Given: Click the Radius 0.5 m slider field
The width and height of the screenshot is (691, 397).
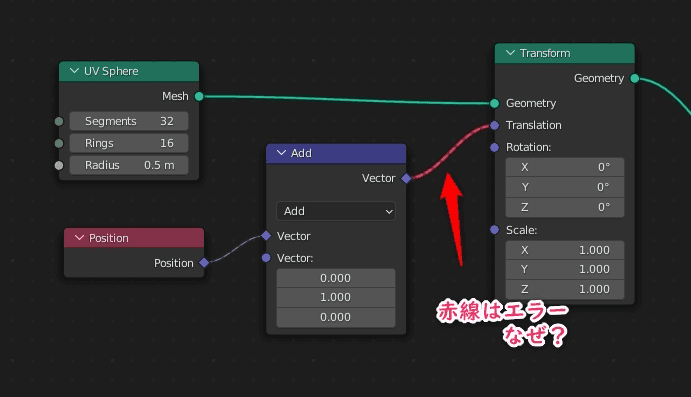Looking at the screenshot, I should tap(129, 165).
